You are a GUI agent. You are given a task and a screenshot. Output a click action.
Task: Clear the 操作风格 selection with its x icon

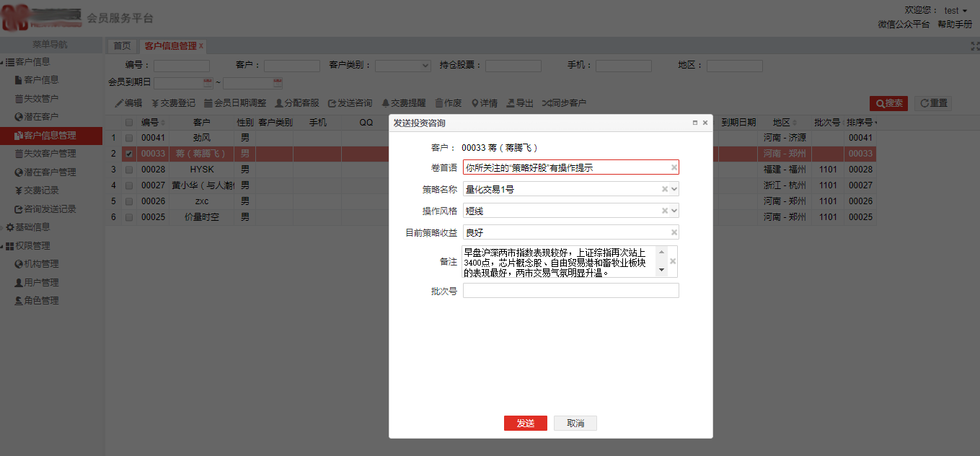[665, 211]
